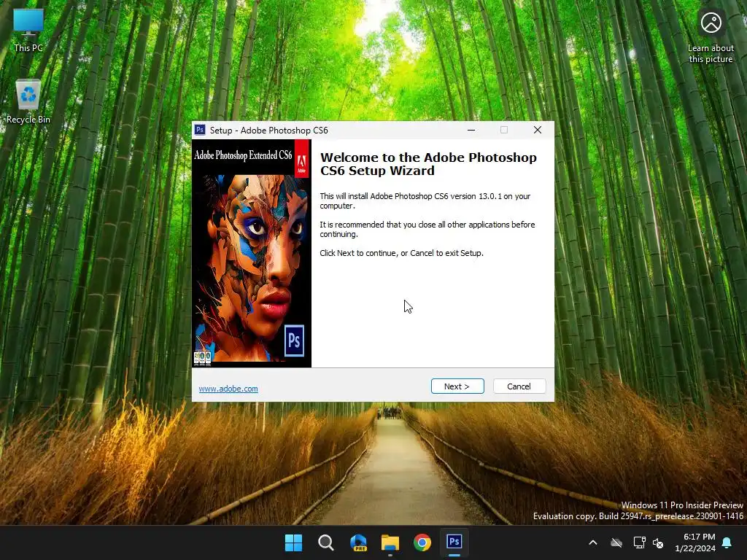Cancel the Photoshop CS6 setup

click(519, 386)
